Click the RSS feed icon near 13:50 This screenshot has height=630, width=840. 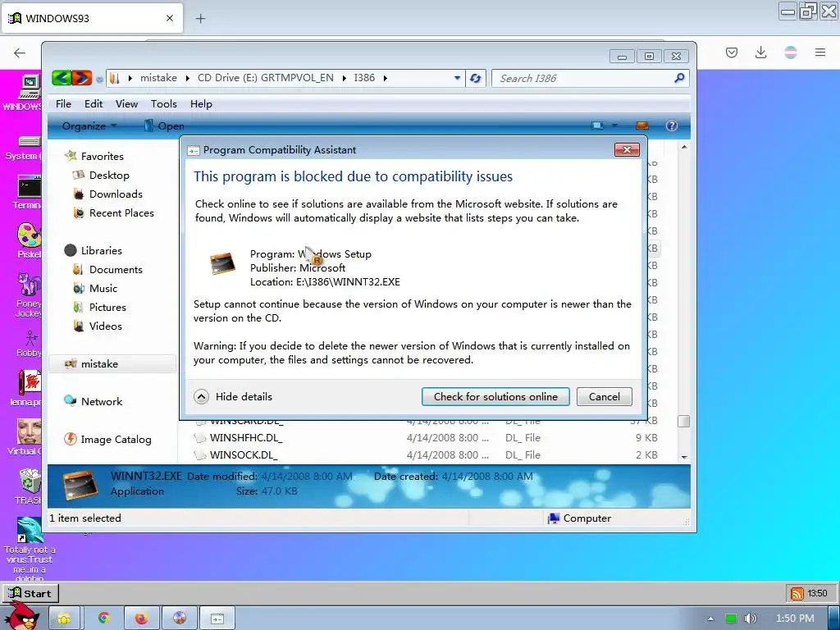(797, 594)
